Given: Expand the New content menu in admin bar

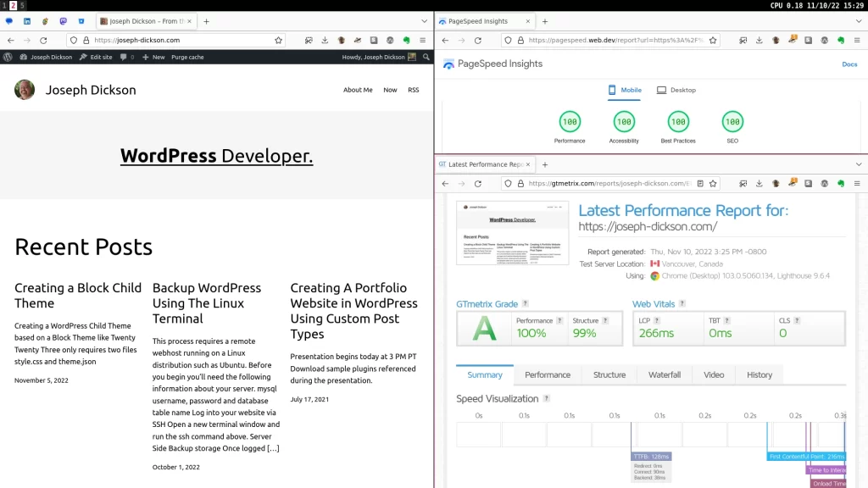Looking at the screenshot, I should 153,57.
